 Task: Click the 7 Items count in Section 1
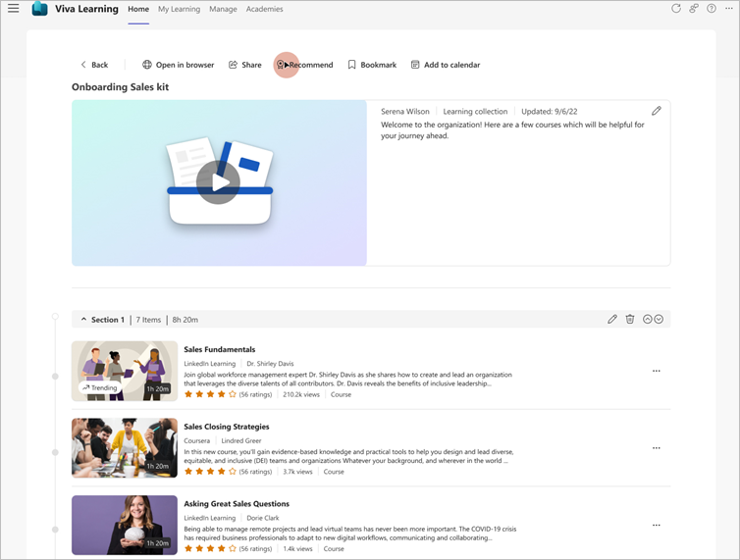coord(148,320)
